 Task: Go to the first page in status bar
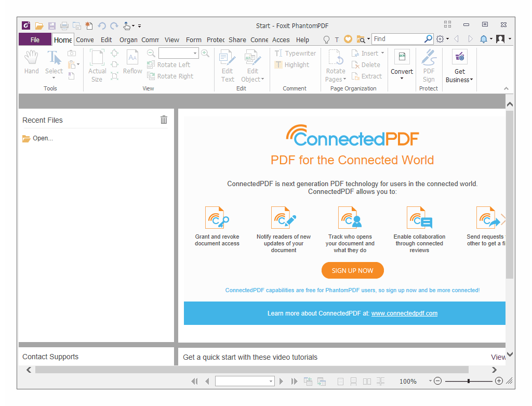click(194, 381)
